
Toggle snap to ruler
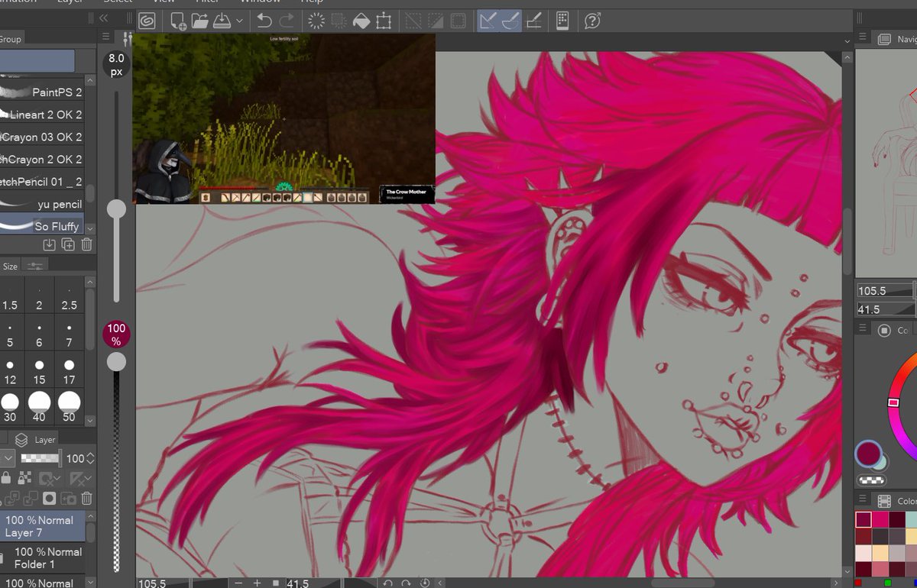pos(488,21)
